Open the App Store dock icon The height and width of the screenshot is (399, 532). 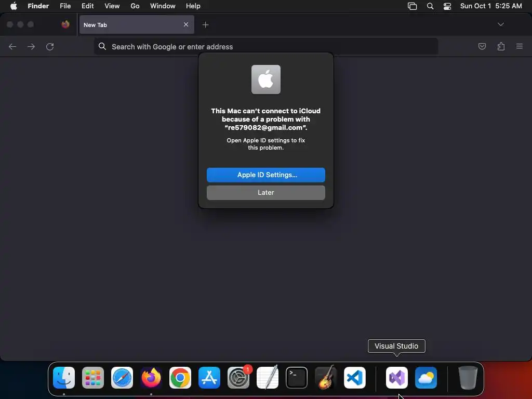tap(209, 378)
